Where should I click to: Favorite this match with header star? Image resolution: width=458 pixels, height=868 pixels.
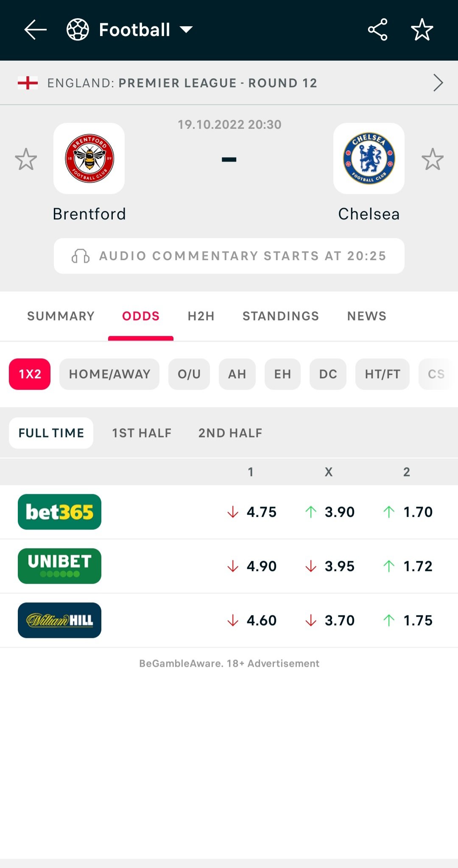point(422,30)
